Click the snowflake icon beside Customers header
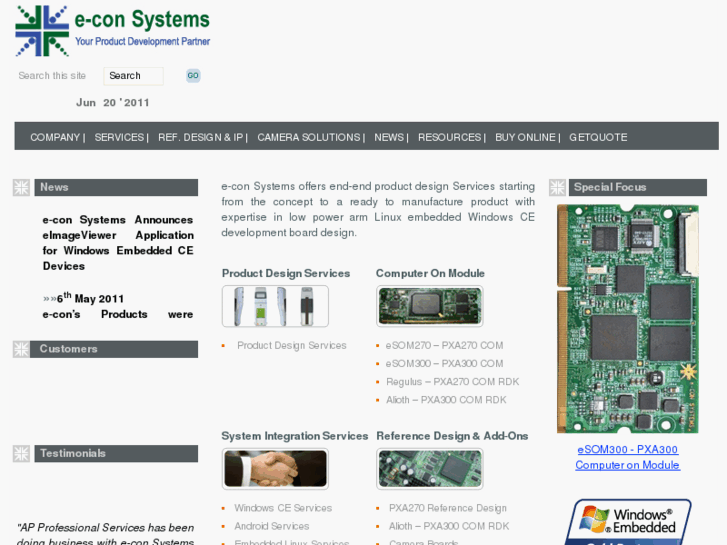Image resolution: width=727 pixels, height=545 pixels. tap(21, 349)
